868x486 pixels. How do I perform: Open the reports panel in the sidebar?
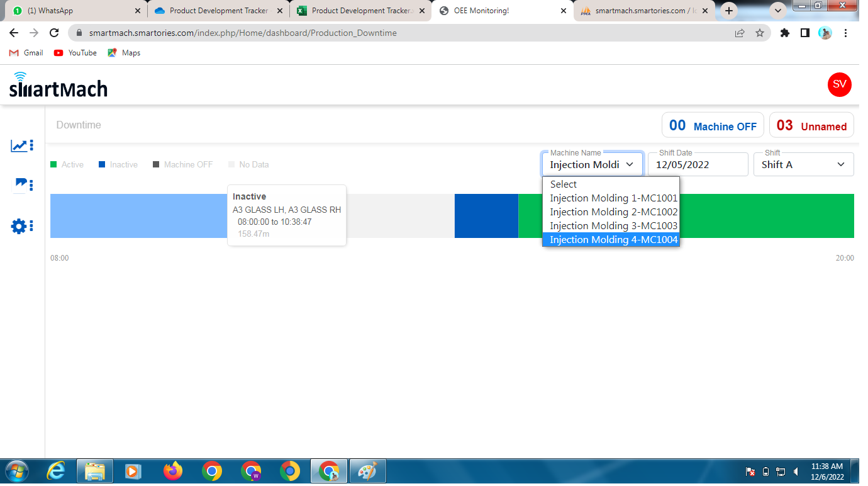tap(18, 184)
